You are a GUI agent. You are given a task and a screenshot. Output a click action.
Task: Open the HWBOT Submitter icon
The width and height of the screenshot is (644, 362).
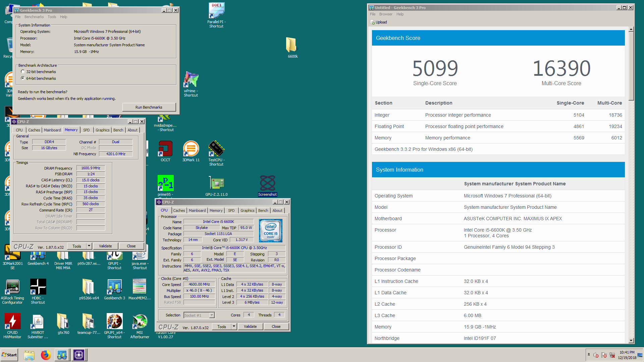(38, 326)
